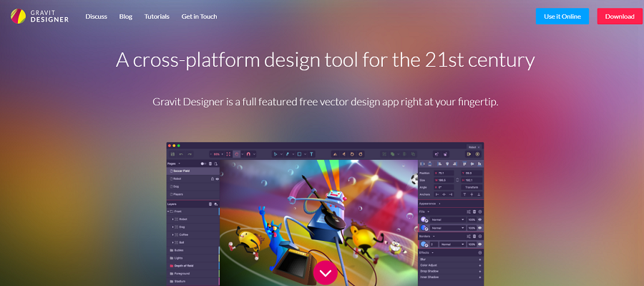Click the Gravit Designer logo
The image size is (644, 286).
(x=40, y=16)
